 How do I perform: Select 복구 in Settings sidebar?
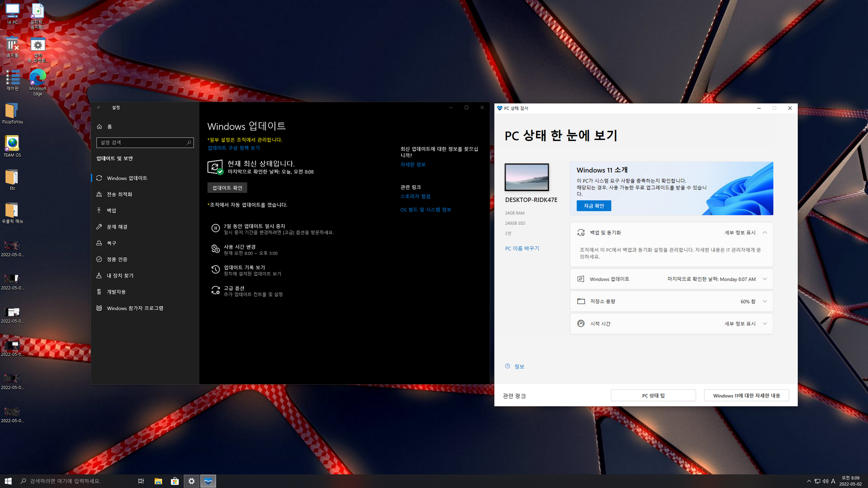coord(145,243)
